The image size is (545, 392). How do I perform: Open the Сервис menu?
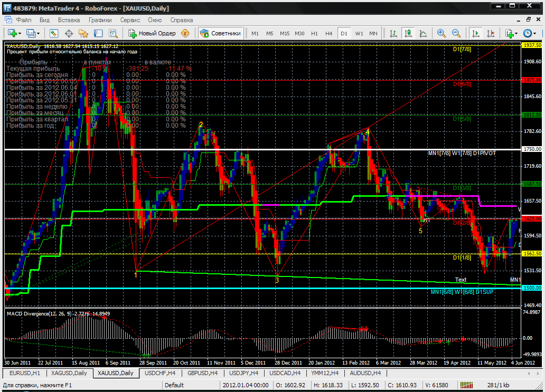(x=130, y=20)
